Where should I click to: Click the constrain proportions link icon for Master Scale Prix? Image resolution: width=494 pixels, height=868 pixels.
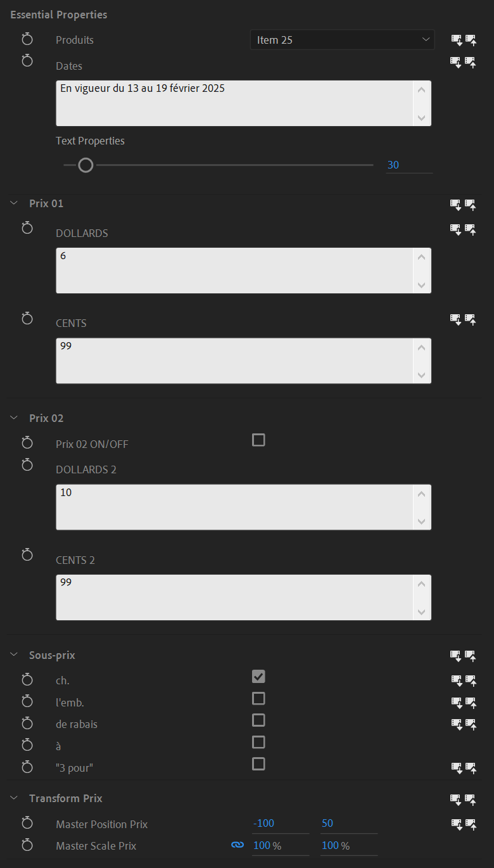point(237,845)
